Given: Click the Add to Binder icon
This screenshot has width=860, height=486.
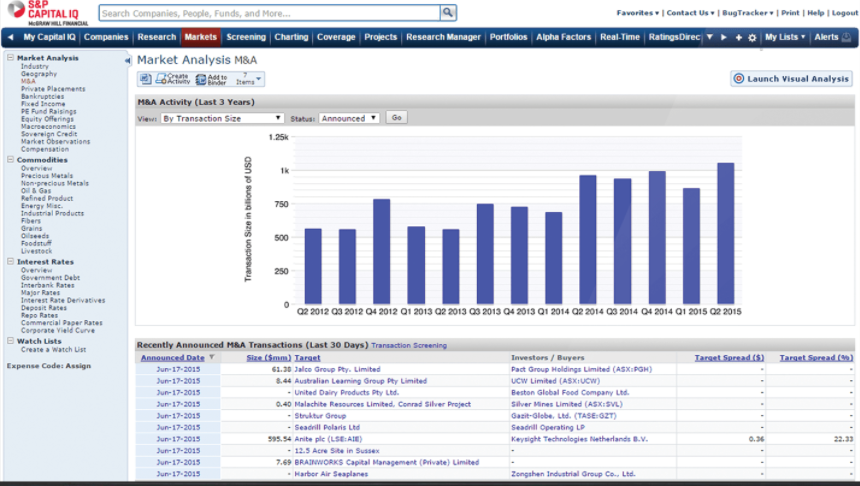Looking at the screenshot, I should pyautogui.click(x=201, y=79).
